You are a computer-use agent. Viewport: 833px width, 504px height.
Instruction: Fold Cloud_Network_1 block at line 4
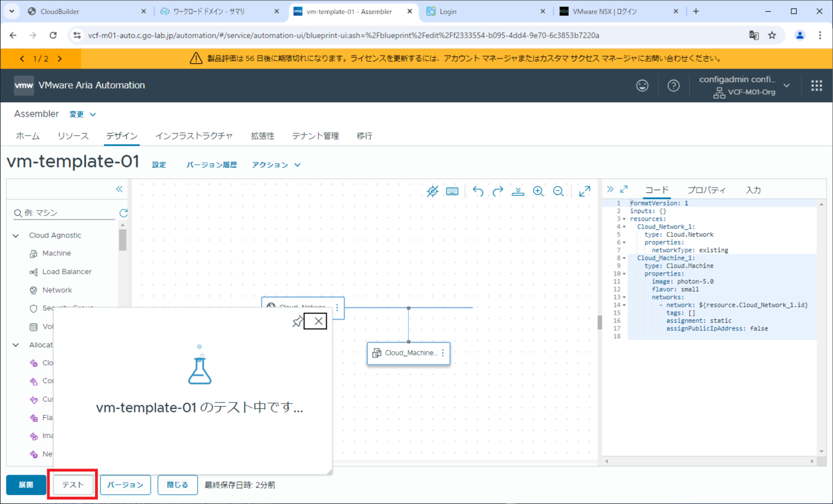click(x=624, y=226)
